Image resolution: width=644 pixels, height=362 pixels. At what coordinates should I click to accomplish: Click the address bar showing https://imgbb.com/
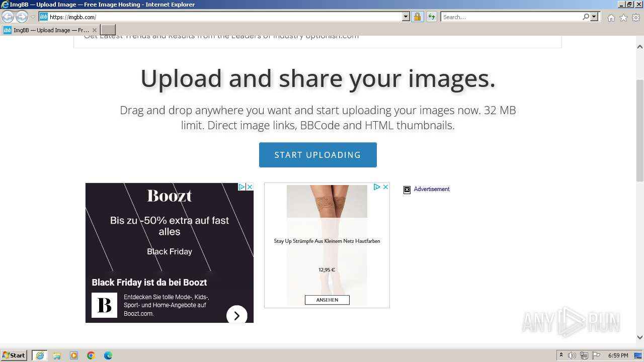pyautogui.click(x=225, y=17)
